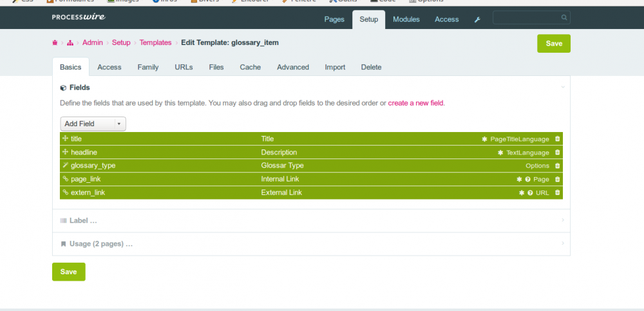The image size is (644, 311).
Task: Go to Templates via the breadcrumb link
Action: point(155,42)
